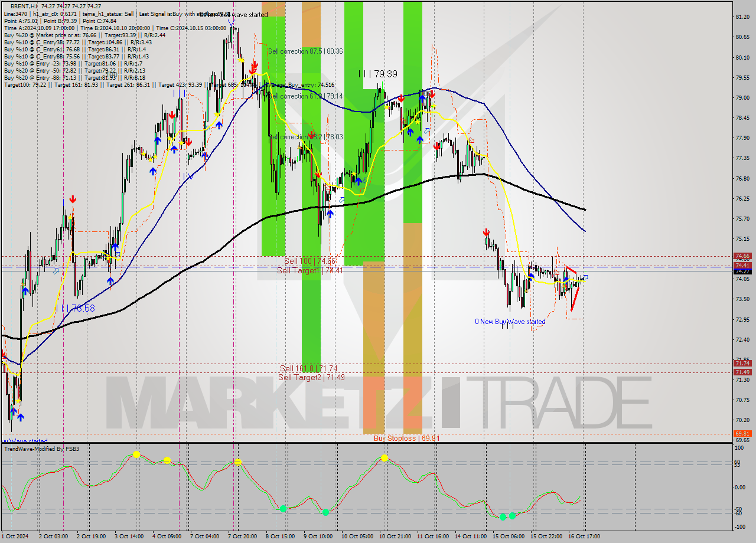This screenshot has width=756, height=543.
Task: Click the '10 Oct 21:00' time axis label
Action: pos(394,537)
